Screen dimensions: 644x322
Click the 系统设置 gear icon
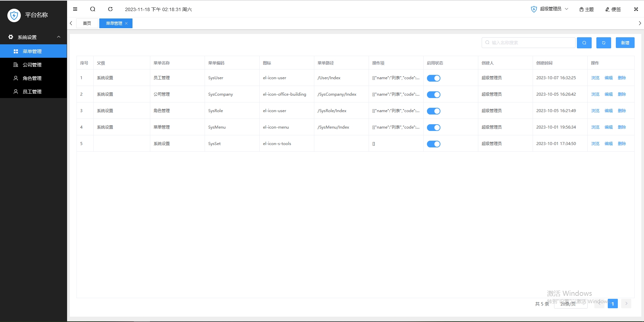click(x=11, y=37)
